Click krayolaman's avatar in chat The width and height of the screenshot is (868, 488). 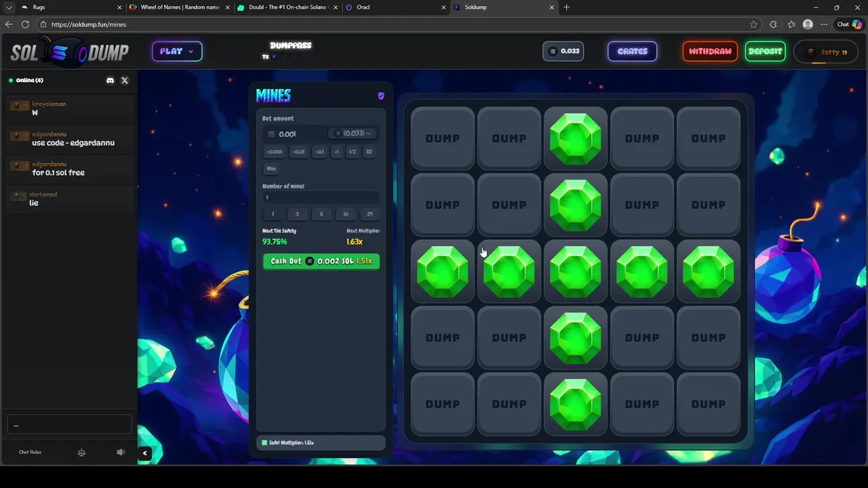(x=20, y=106)
